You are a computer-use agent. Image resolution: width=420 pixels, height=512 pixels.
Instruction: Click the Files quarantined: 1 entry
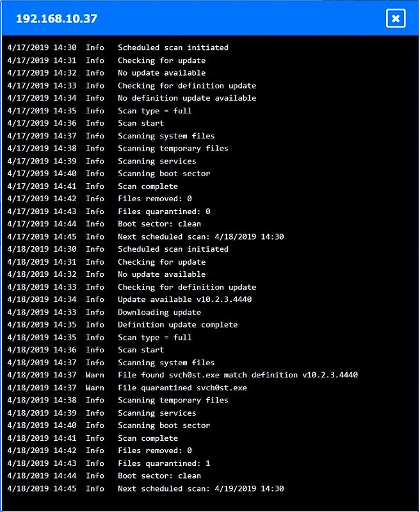109,463
